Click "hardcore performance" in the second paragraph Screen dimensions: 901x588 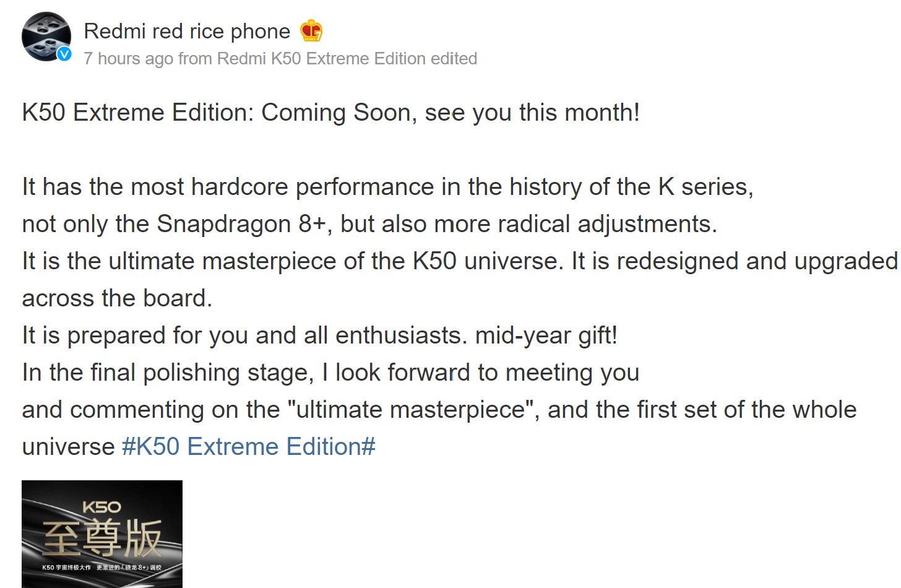tap(314, 186)
